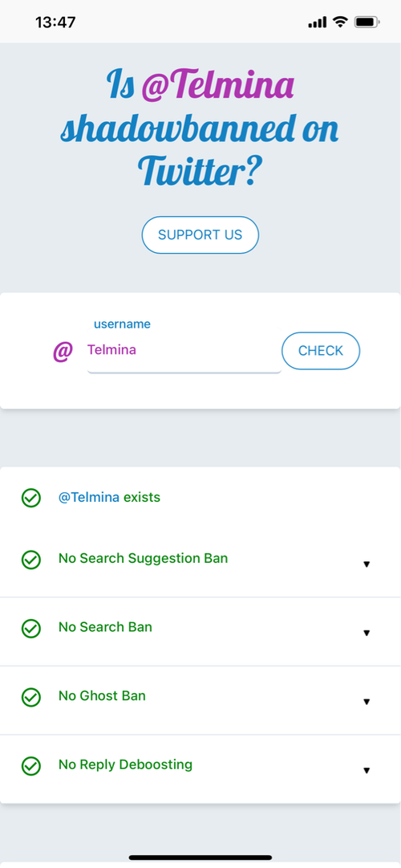Expand the No Reply Deboosting arrow
Image resolution: width=401 pixels, height=868 pixels.
click(x=367, y=770)
